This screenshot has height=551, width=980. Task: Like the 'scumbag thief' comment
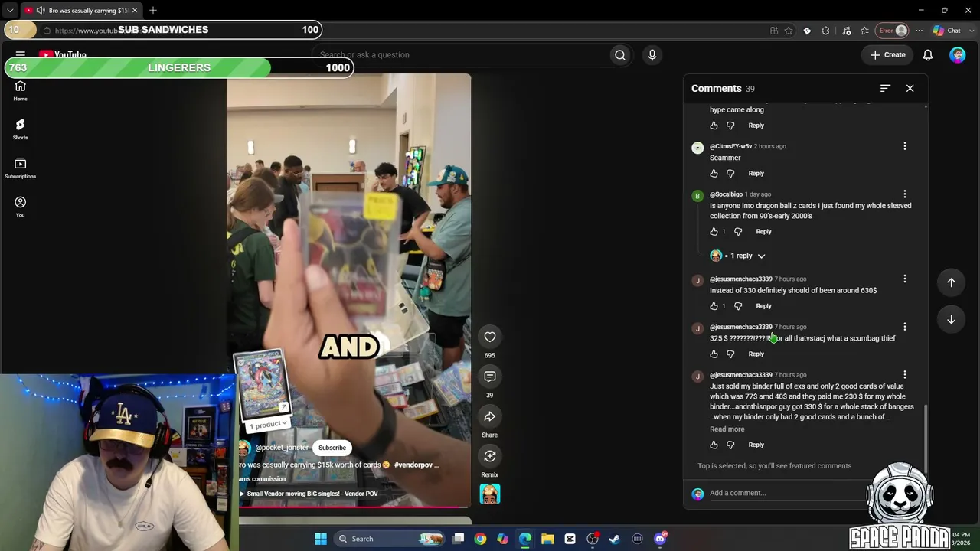coord(714,354)
